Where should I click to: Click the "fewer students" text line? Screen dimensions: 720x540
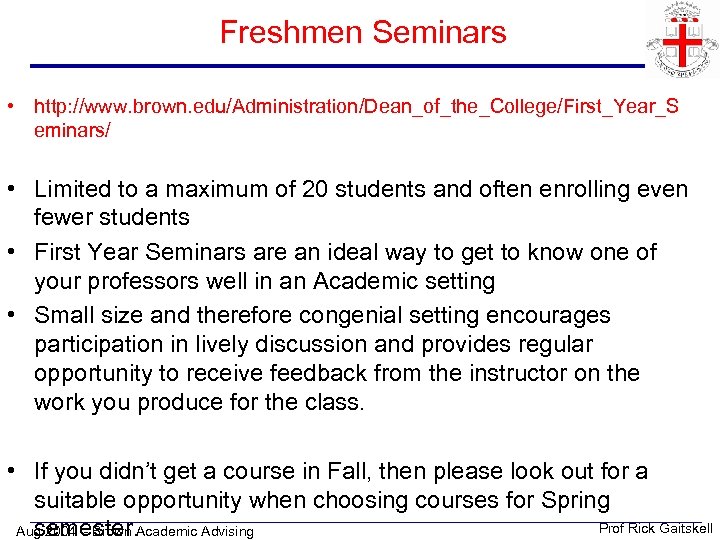(x=111, y=217)
